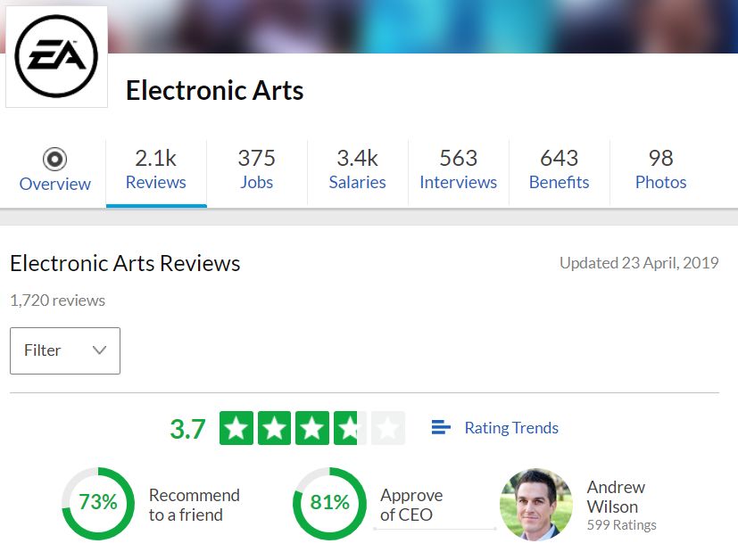Open the 98 Photos tab
The width and height of the screenshot is (738, 560).
661,169
